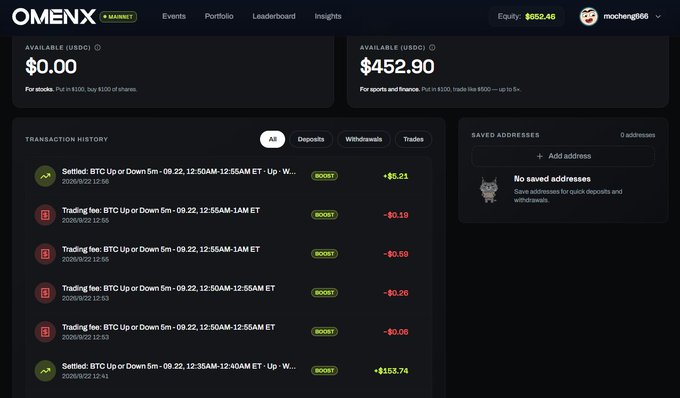This screenshot has width=680, height=398.
Task: Open the Insights page
Action: click(x=328, y=16)
